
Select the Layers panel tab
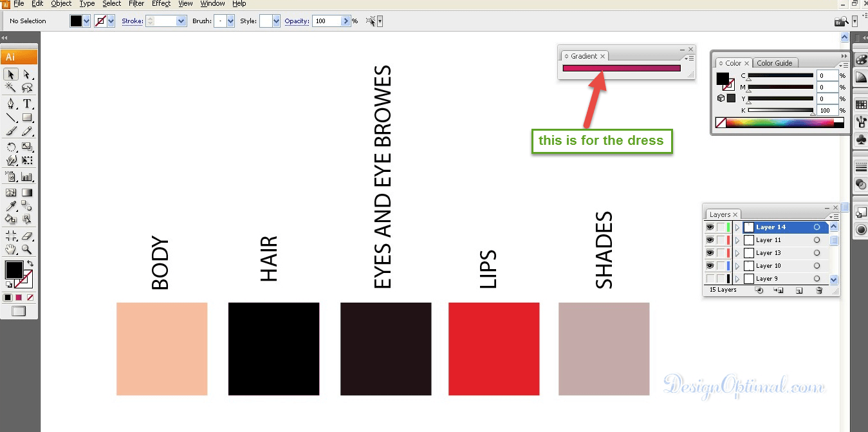[723, 214]
